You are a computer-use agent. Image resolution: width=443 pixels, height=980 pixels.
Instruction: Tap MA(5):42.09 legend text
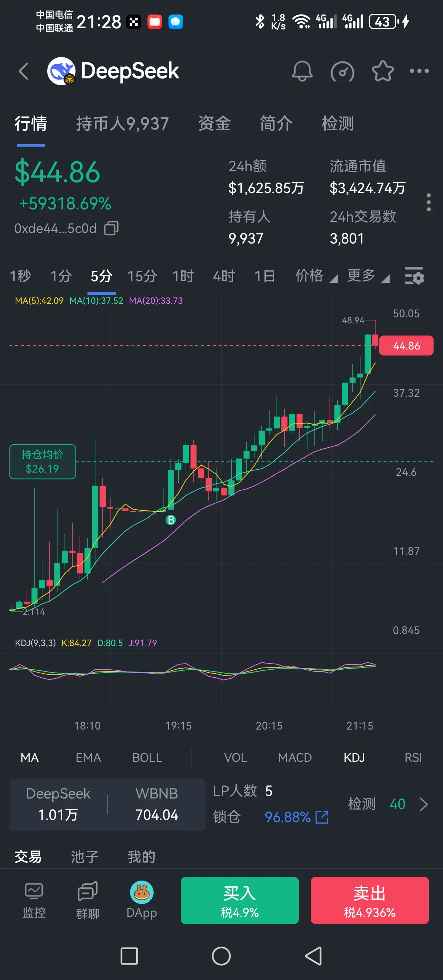pos(39,301)
